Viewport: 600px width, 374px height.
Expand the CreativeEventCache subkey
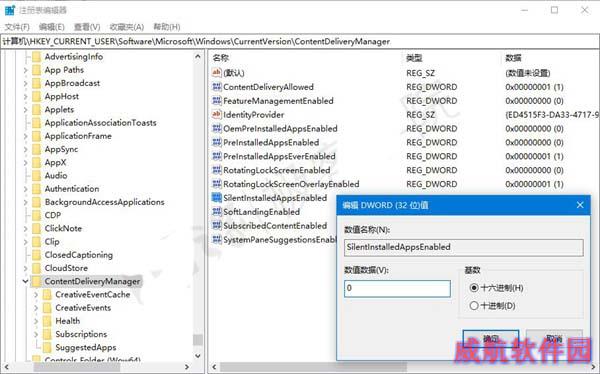36,295
